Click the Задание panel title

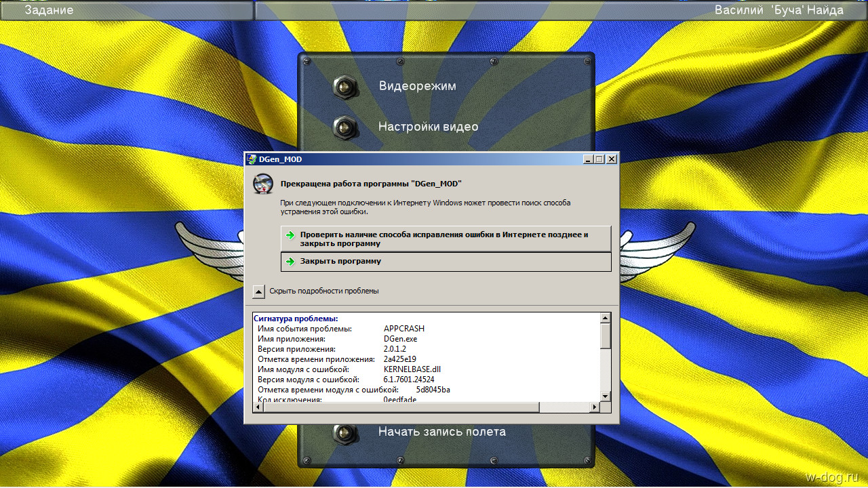(x=49, y=10)
